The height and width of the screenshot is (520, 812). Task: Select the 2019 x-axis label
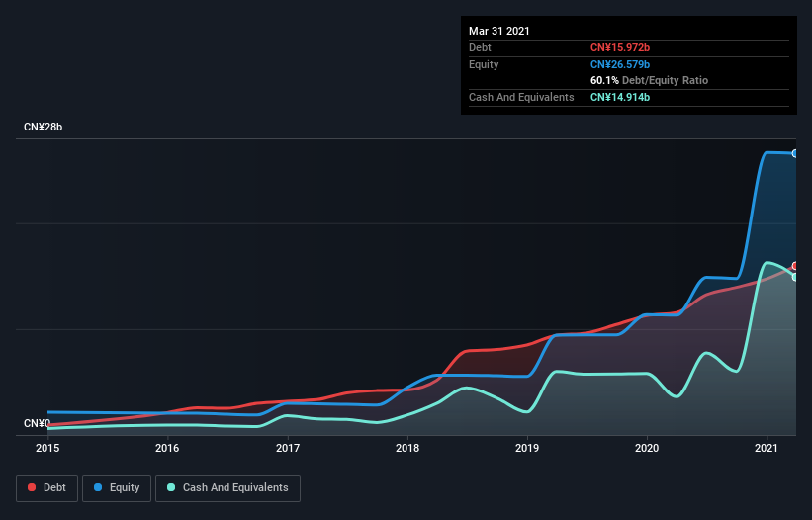pyautogui.click(x=527, y=448)
